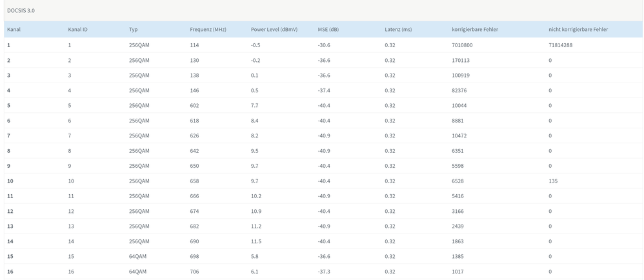Click the Kanal column header
Screen dimensions: 644x280
tap(14, 30)
